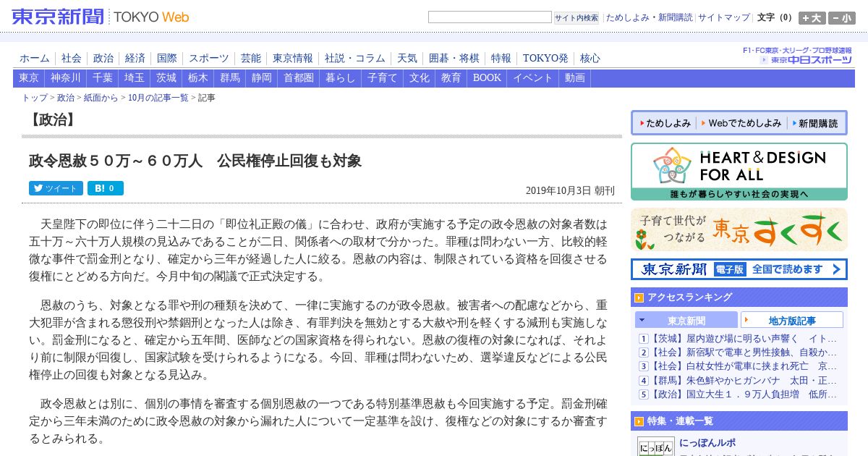The width and height of the screenshot is (868, 456).
Task: Click the にっぽんルポ thumbnail image
Action: pos(656,446)
